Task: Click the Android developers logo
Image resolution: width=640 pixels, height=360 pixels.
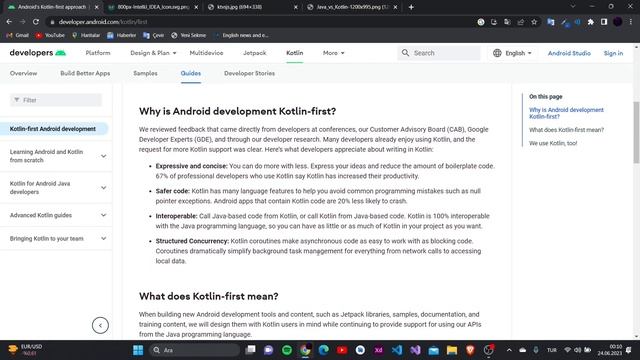Action: tap(38, 53)
